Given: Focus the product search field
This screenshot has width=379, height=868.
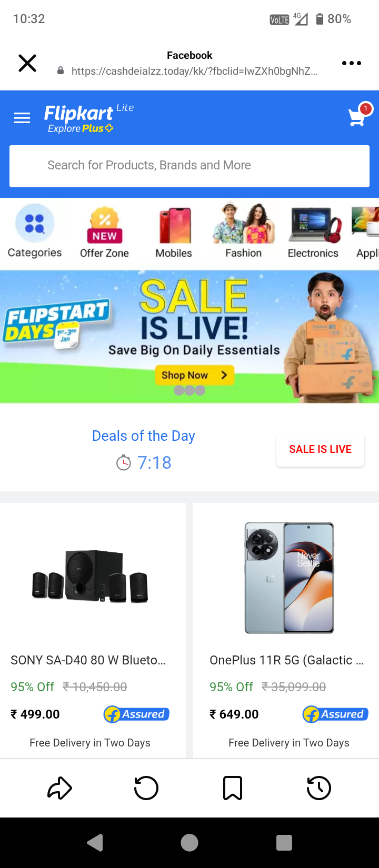Looking at the screenshot, I should point(189,166).
